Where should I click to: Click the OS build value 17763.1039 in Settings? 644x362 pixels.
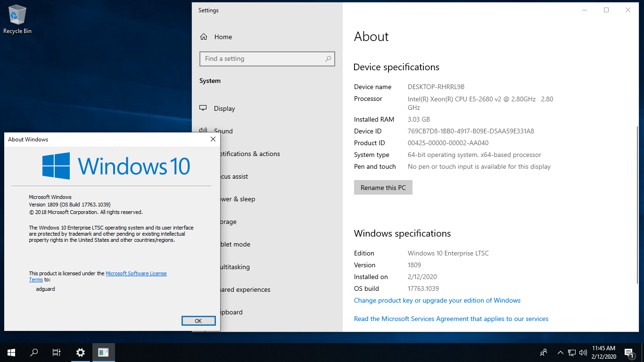click(x=423, y=288)
